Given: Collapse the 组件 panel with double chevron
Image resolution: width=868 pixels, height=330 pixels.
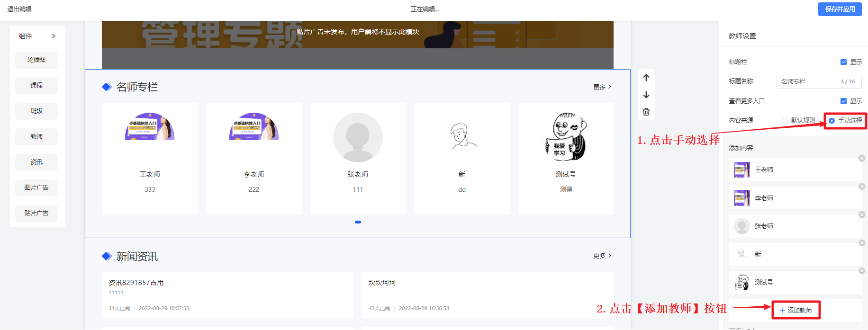Looking at the screenshot, I should 54,36.
